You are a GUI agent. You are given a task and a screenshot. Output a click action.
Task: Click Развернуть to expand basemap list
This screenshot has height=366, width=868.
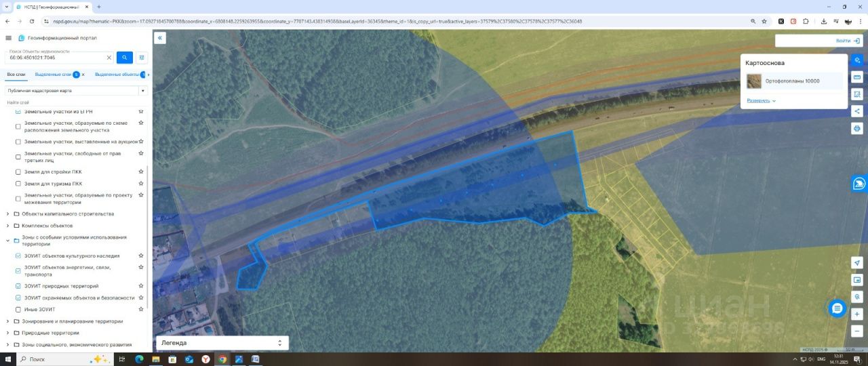coord(761,100)
